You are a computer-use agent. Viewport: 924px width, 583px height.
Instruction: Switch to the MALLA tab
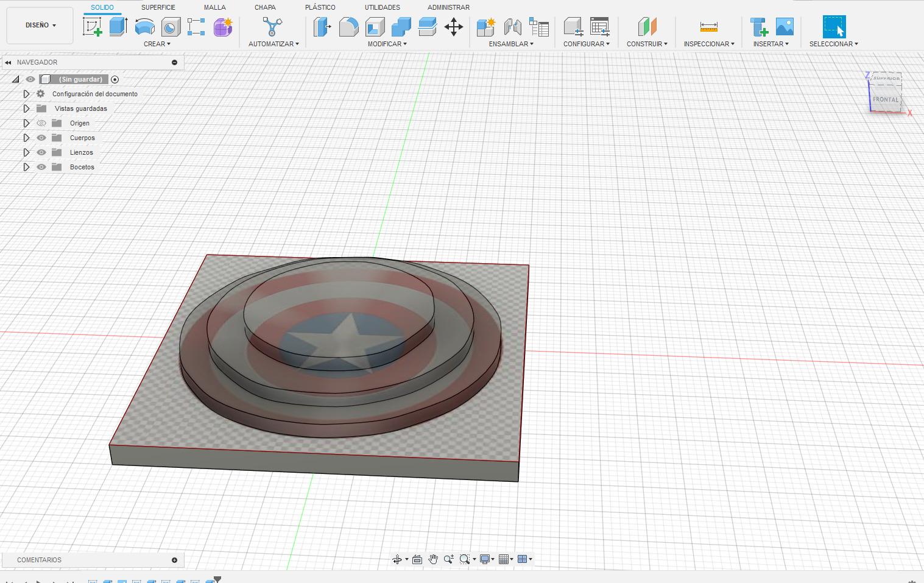tap(214, 7)
